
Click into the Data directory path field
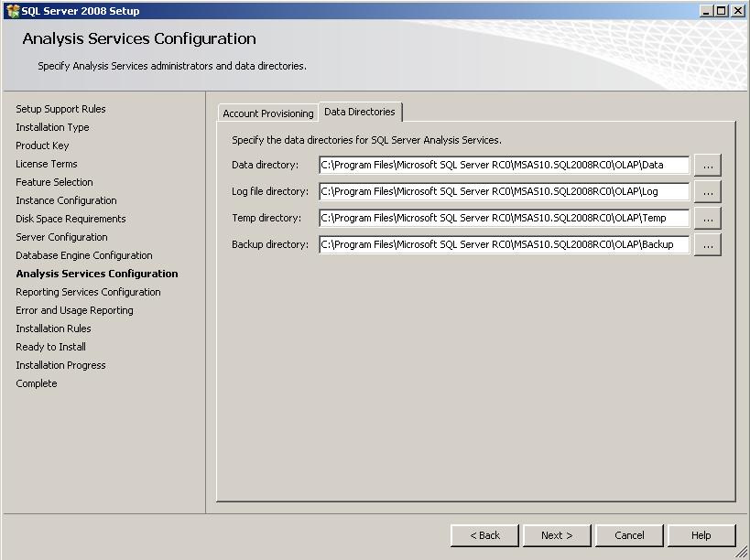coord(505,165)
